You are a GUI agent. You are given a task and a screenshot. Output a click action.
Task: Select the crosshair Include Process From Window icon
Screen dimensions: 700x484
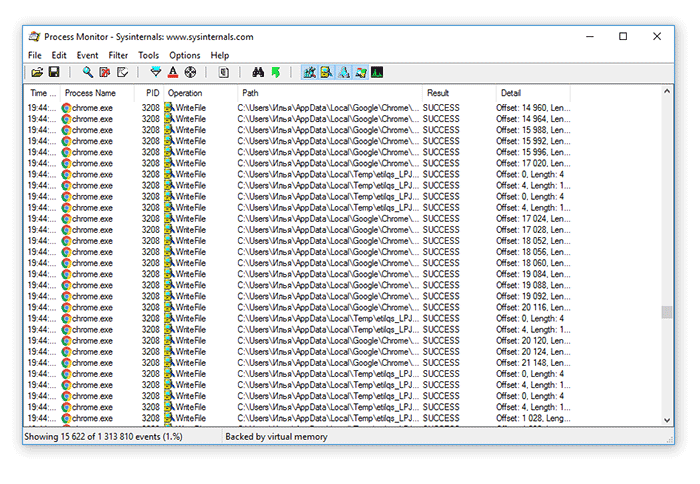point(190,72)
